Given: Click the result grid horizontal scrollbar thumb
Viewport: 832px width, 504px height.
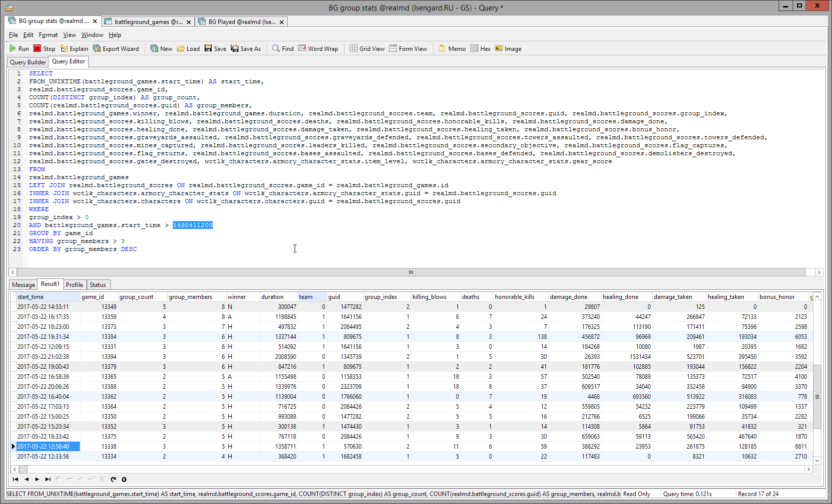Looking at the screenshot, I should pos(23,469).
